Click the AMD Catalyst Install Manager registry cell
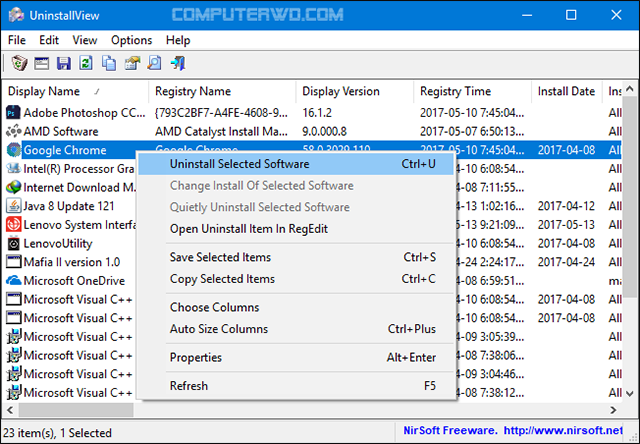 (221, 131)
